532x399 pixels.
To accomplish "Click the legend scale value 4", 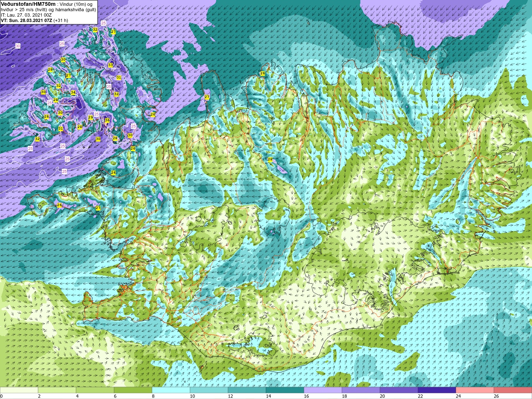I will pos(77,396).
